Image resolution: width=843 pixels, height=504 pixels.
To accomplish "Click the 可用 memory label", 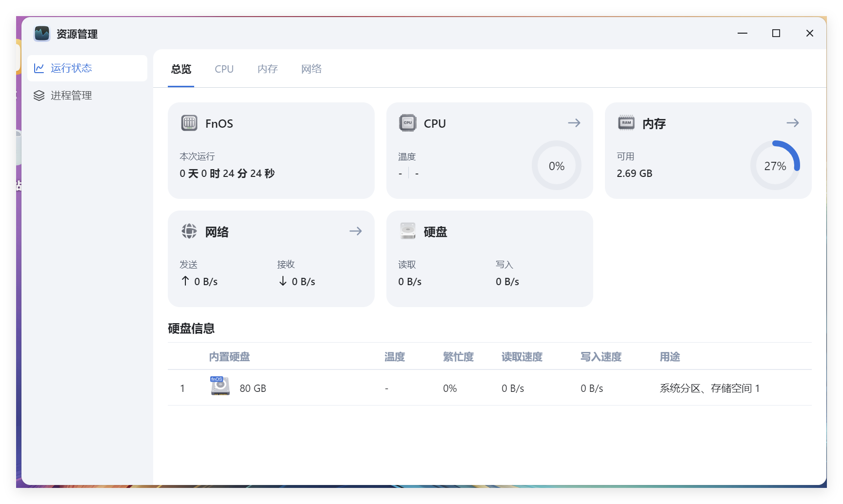I will click(x=625, y=156).
